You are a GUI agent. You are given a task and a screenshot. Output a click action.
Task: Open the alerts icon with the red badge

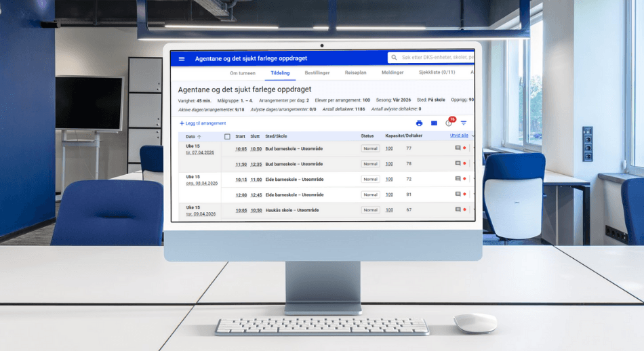[449, 123]
